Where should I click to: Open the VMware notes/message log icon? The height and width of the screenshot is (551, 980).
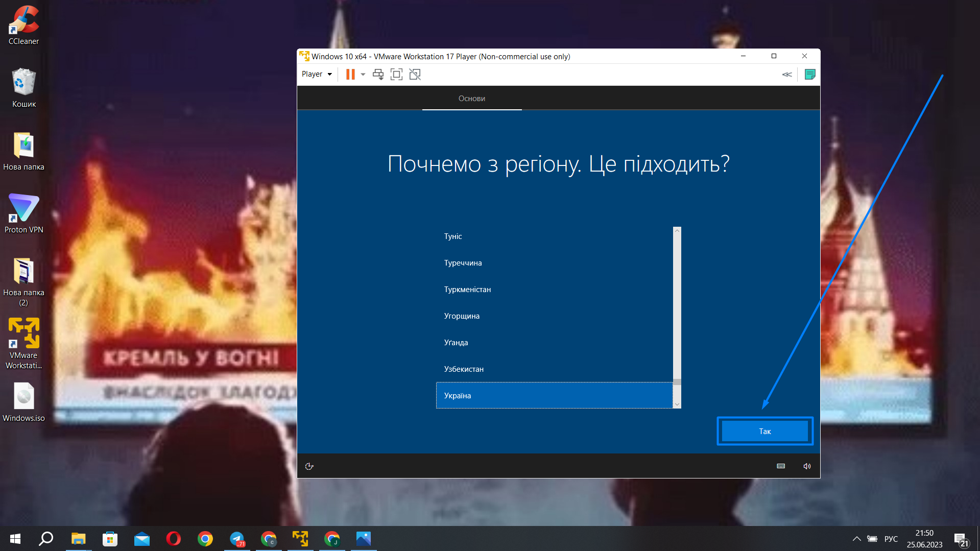810,75
